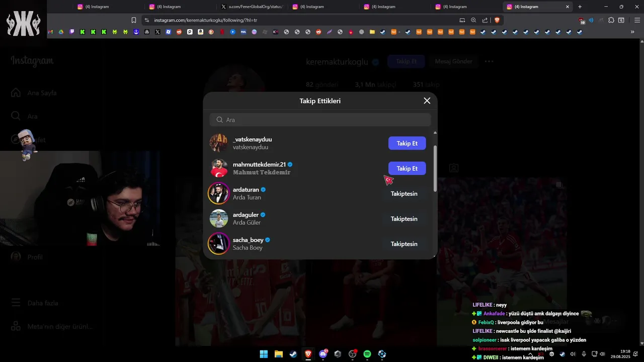Click the zoom magnifier icon in address bar
The image size is (644, 362).
(473, 20)
